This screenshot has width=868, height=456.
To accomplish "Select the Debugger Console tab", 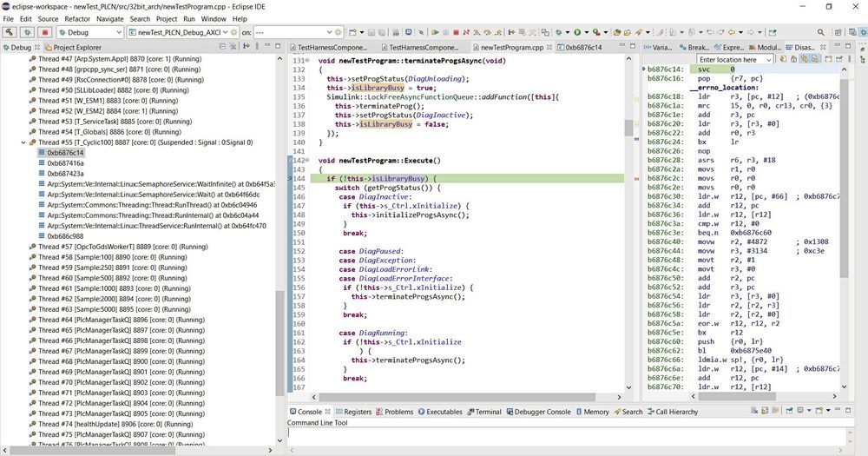I will [544, 412].
